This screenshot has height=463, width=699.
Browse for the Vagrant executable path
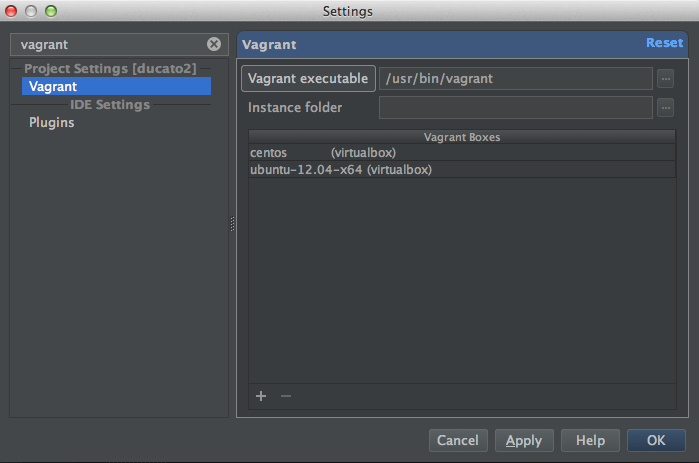(666, 79)
